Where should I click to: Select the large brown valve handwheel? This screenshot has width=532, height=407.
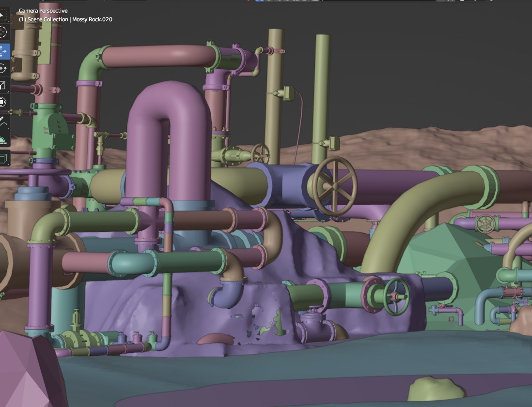tap(334, 186)
